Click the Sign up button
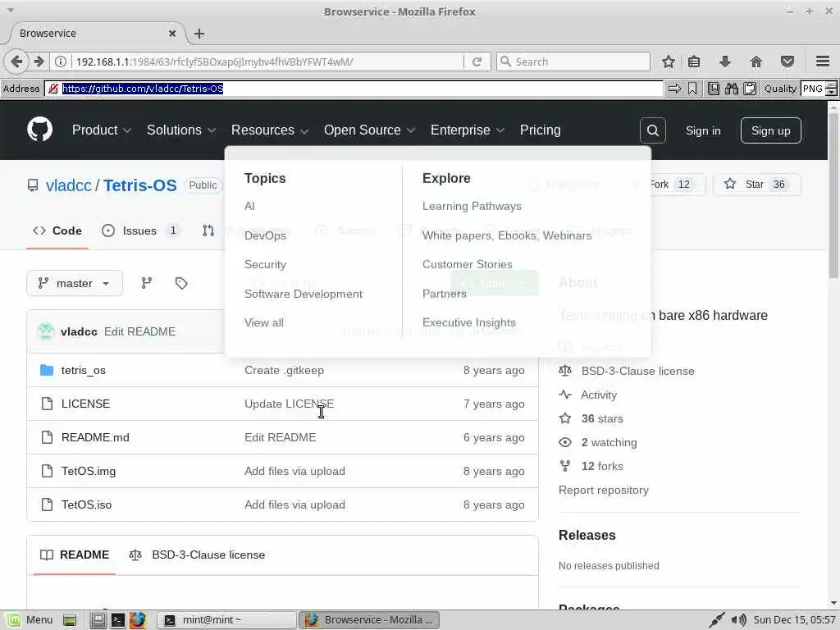This screenshot has width=840, height=630. pyautogui.click(x=770, y=130)
